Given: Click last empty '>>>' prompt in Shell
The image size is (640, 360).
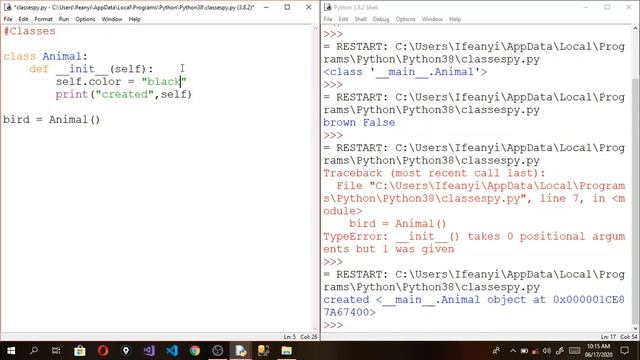Looking at the screenshot, I should (333, 325).
